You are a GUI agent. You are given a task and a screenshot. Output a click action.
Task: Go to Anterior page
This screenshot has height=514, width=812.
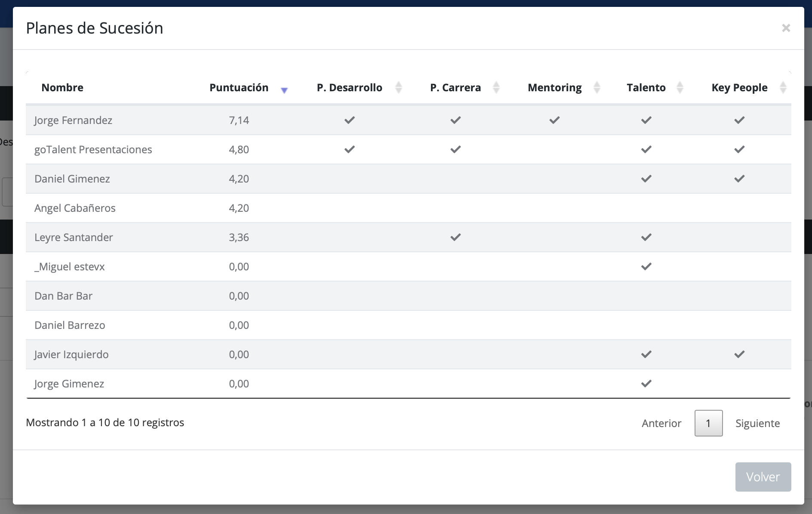pos(661,423)
